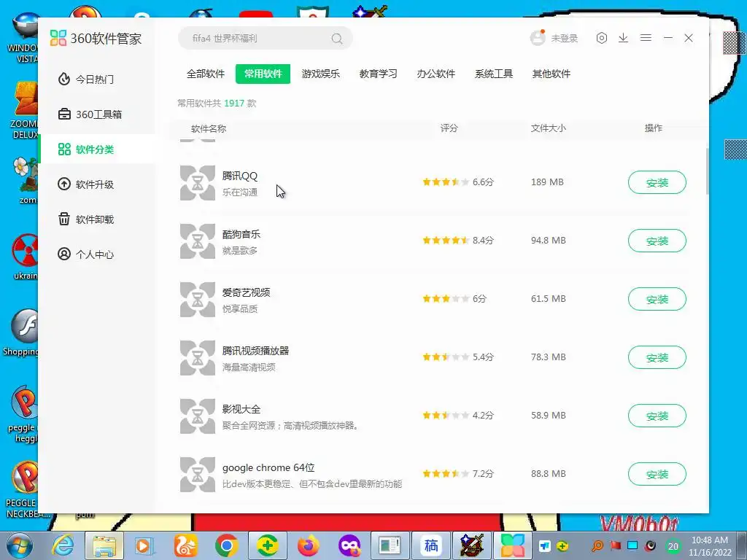747x560 pixels.
Task: Switch to the 系统工具 tab
Action: 494,74
